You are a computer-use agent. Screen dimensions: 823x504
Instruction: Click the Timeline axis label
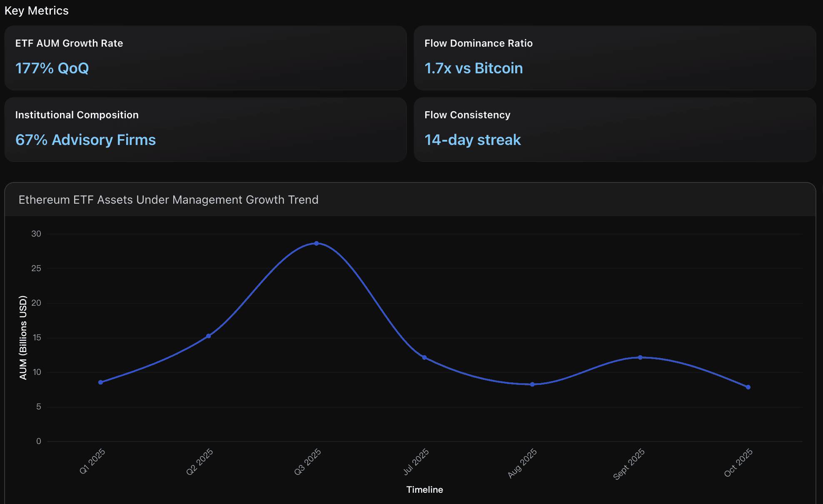pyautogui.click(x=424, y=490)
